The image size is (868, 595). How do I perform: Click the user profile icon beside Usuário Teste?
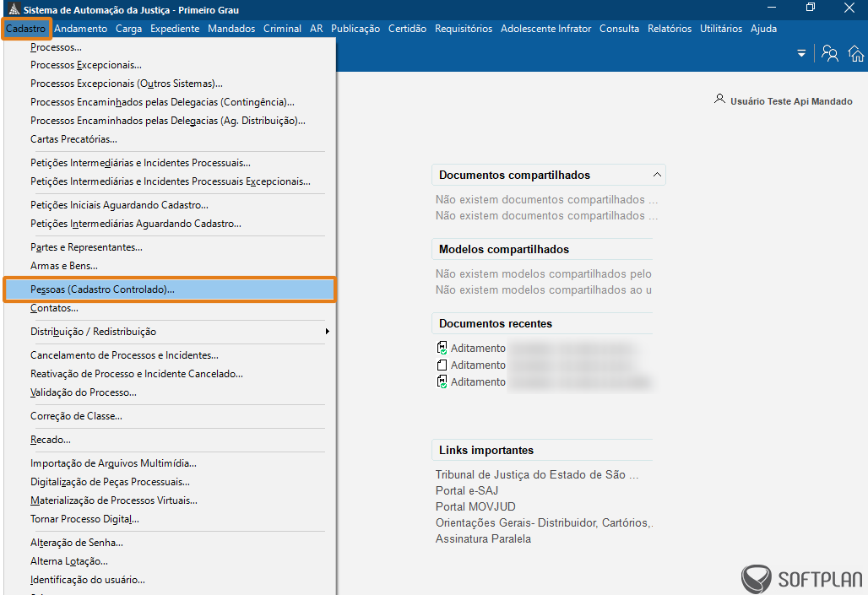pos(719,99)
